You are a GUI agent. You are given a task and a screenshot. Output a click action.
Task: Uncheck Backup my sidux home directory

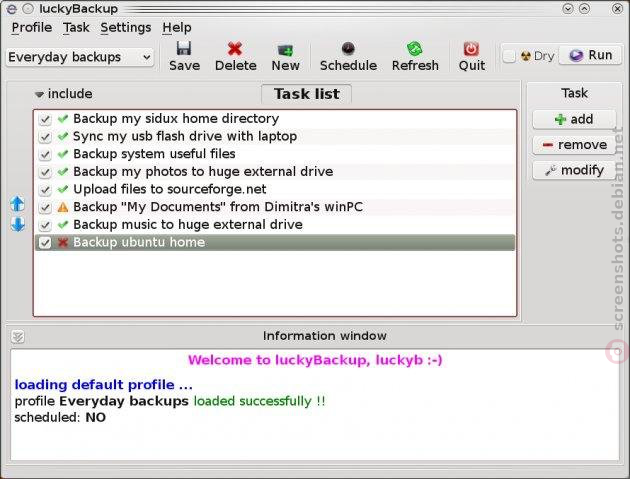coord(45,119)
